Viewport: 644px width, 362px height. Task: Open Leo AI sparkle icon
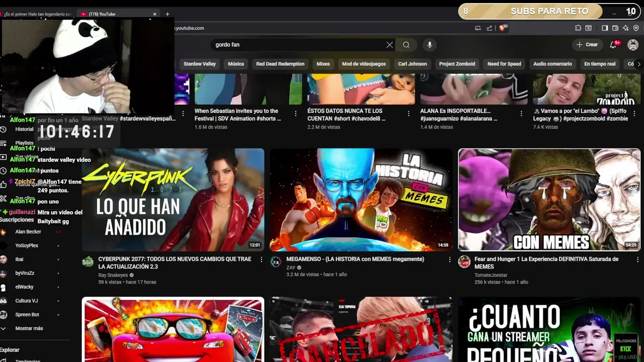[x=625, y=28]
